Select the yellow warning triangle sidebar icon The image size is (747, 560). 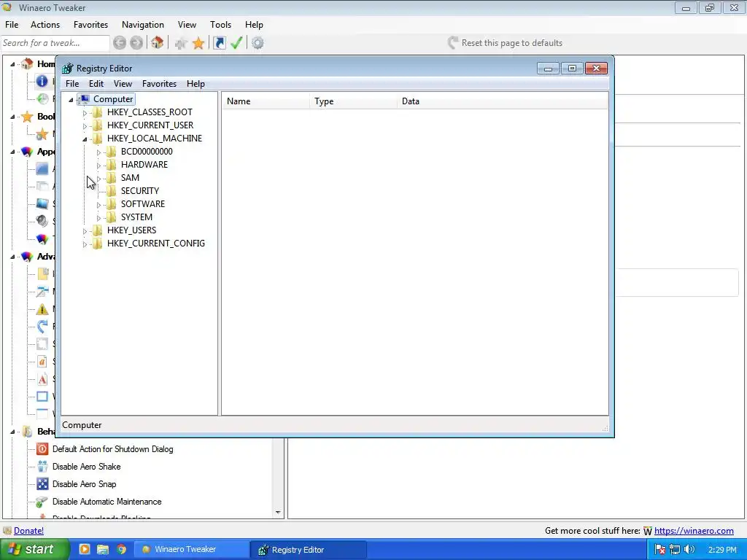42,309
